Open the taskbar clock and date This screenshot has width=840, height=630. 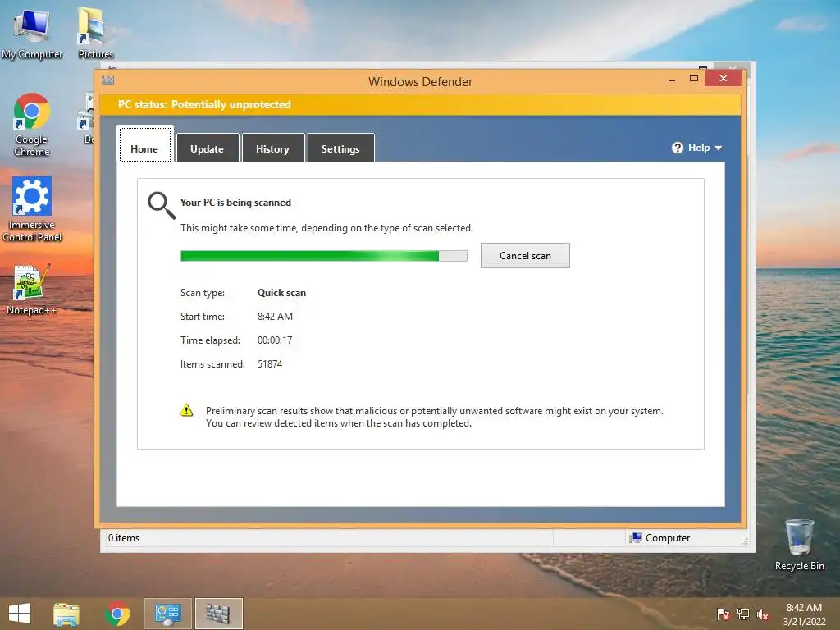[804, 614]
